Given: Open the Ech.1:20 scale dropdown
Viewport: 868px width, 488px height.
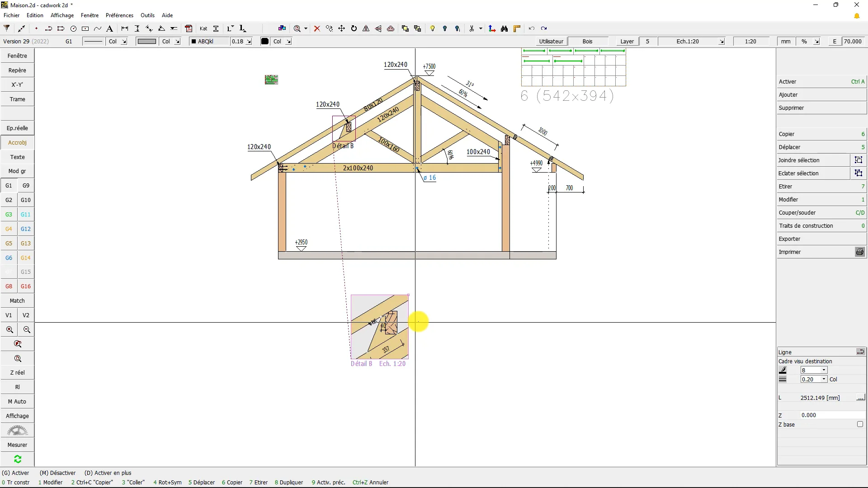Looking at the screenshot, I should (722, 41).
